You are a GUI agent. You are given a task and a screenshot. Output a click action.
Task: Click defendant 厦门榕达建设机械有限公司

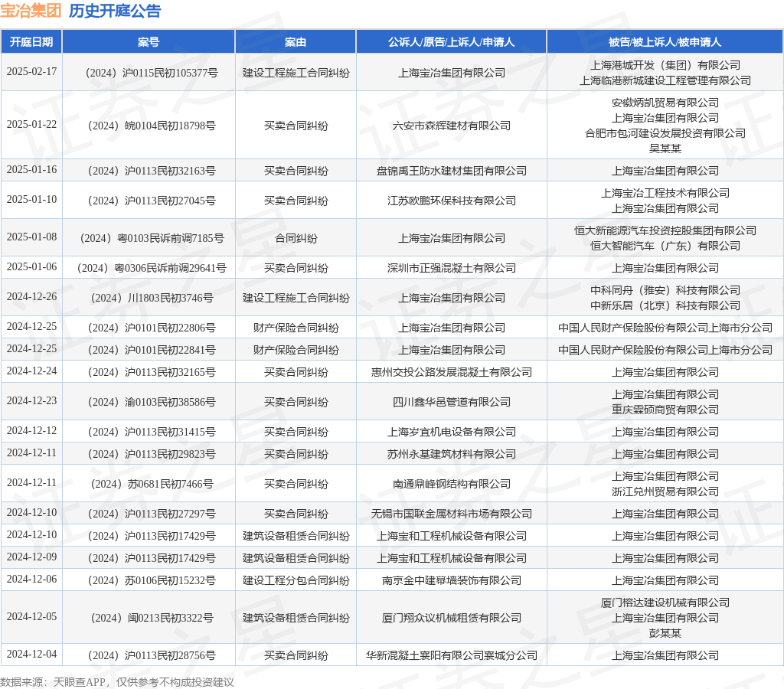(x=665, y=602)
